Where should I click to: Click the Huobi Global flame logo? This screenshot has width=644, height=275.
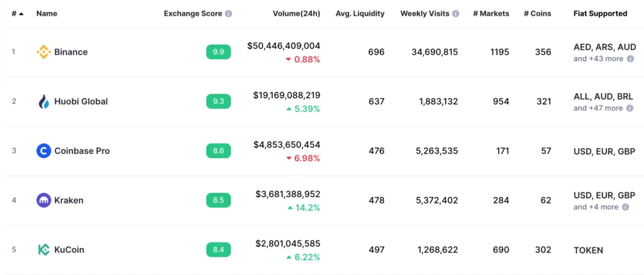[x=43, y=101]
